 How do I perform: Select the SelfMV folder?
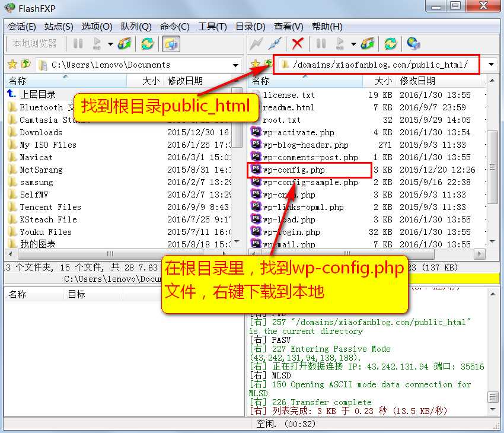coord(34,195)
